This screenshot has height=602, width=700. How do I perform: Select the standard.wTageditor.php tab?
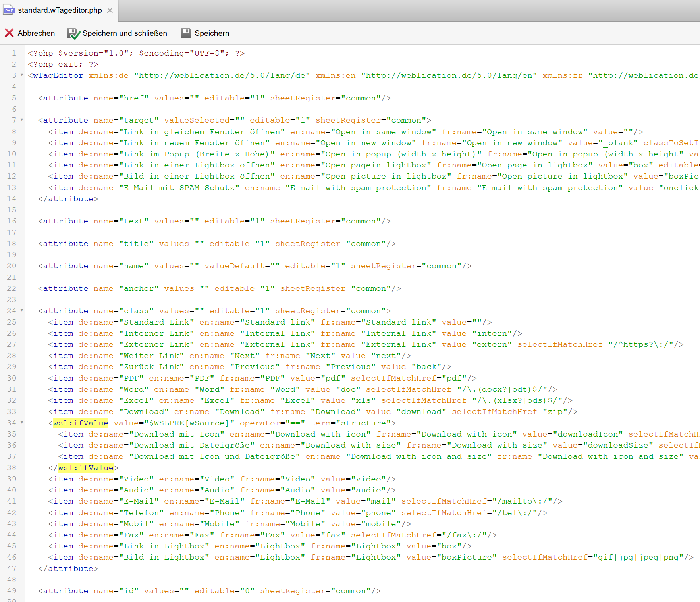[59, 10]
